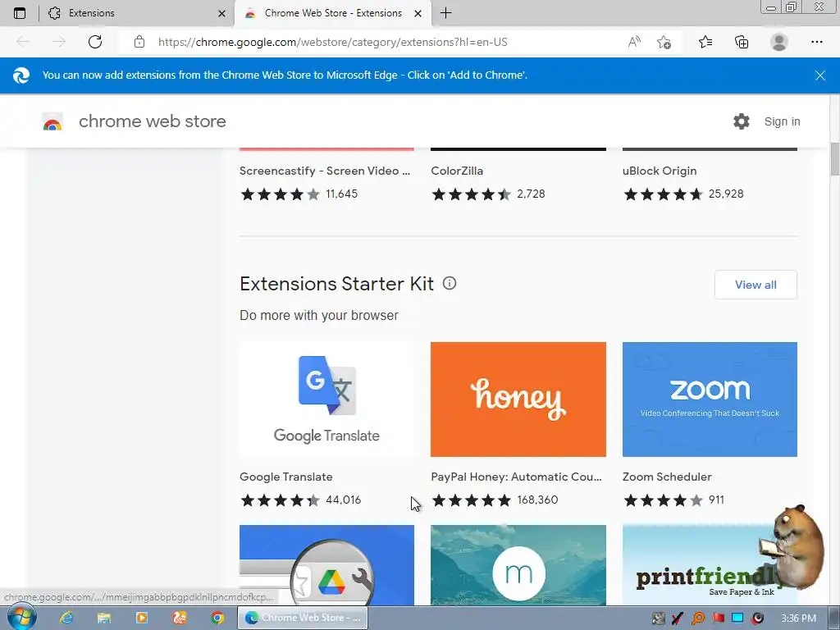Open the Google Translate thumbnail
The image size is (840, 630).
coord(326,399)
